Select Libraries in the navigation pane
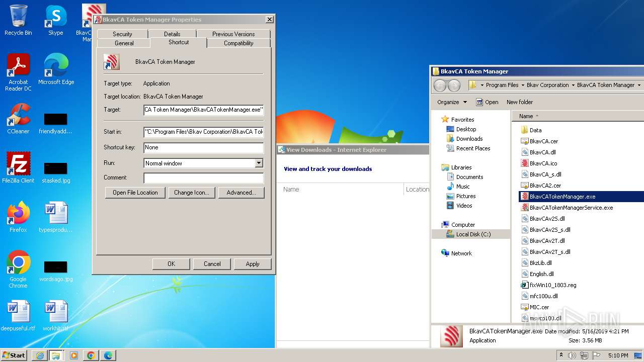 pos(461,167)
